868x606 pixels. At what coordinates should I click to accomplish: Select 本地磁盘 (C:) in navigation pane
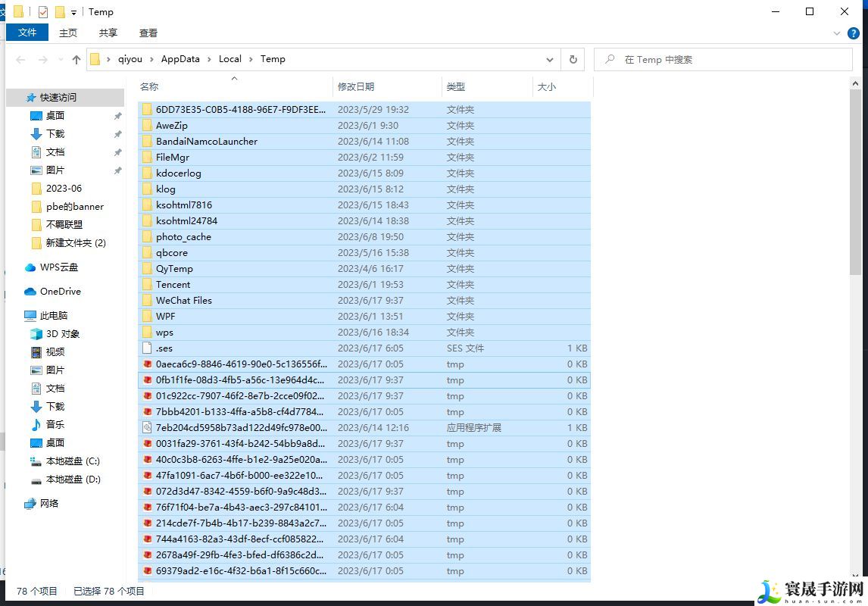pos(72,461)
